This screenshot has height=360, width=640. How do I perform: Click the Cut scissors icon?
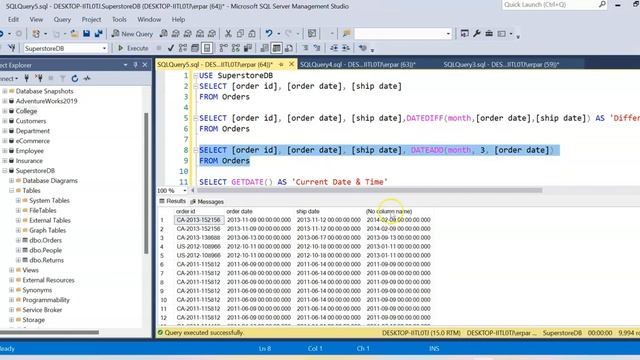pyautogui.click(x=228, y=34)
